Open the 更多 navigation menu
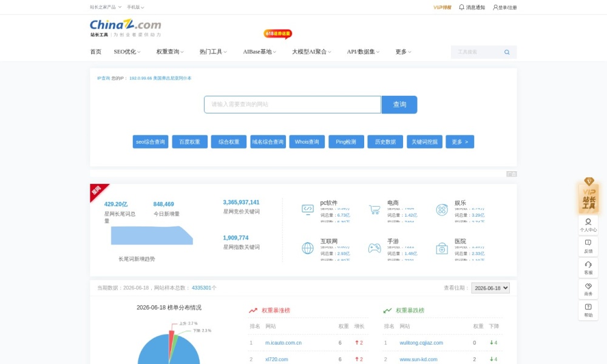The height and width of the screenshot is (364, 607). pos(403,52)
